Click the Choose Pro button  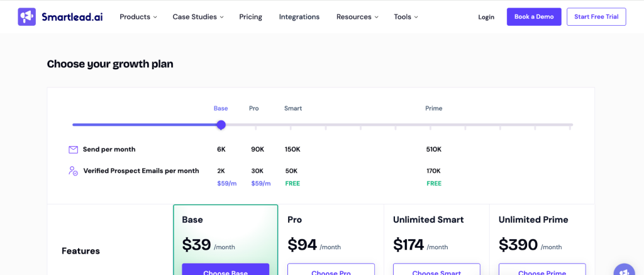[x=331, y=269]
